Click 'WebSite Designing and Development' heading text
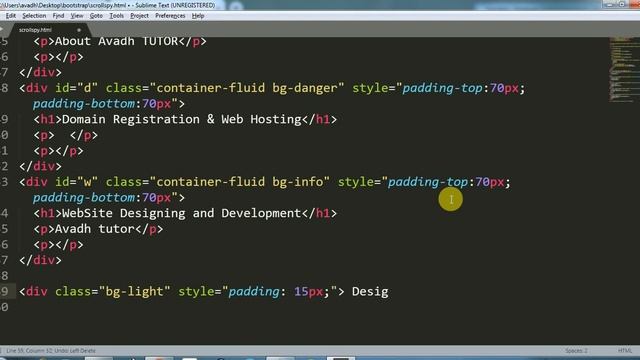This screenshot has width=640, height=360. point(182,213)
